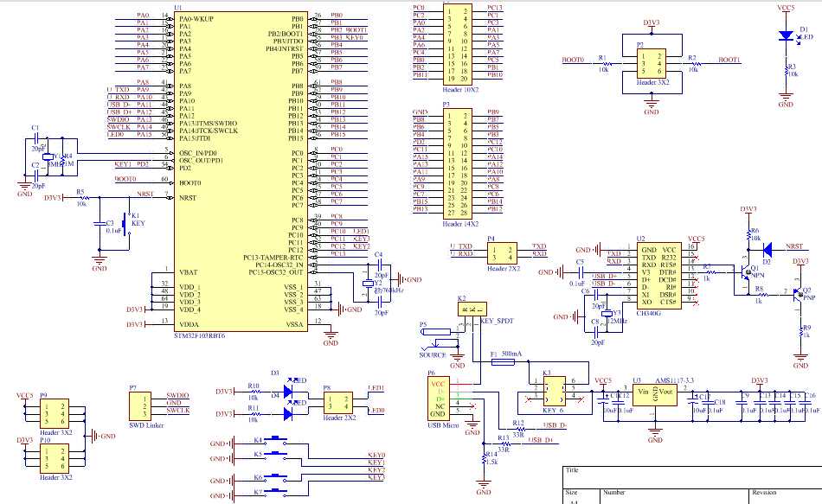Select the P5 SOURCE power jack symbol
The image size is (822, 504).
(440, 338)
